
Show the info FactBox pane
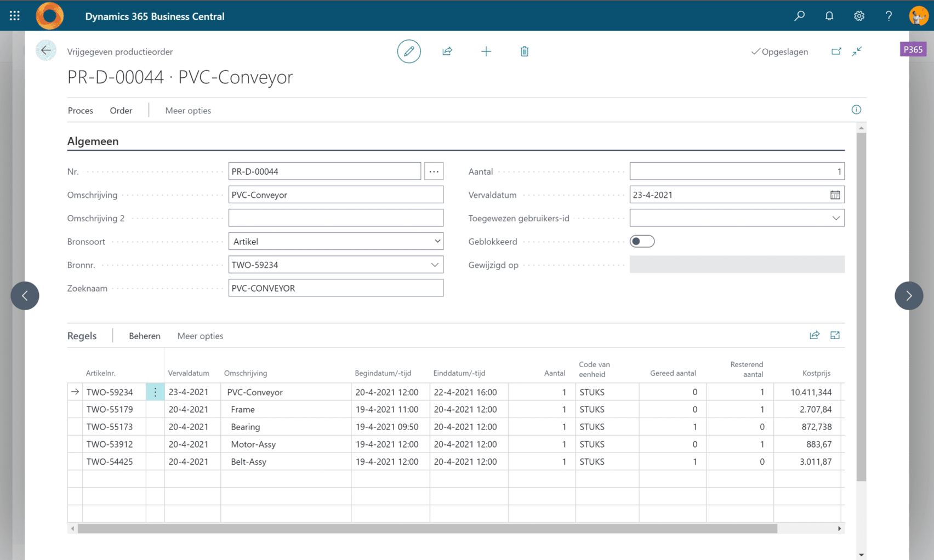856,110
